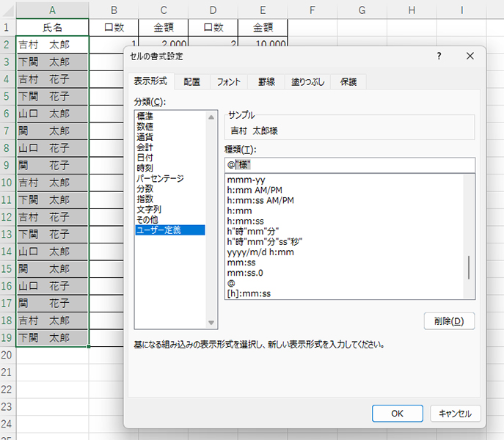
Task: Switch to the 罫線 tab
Action: (x=266, y=82)
